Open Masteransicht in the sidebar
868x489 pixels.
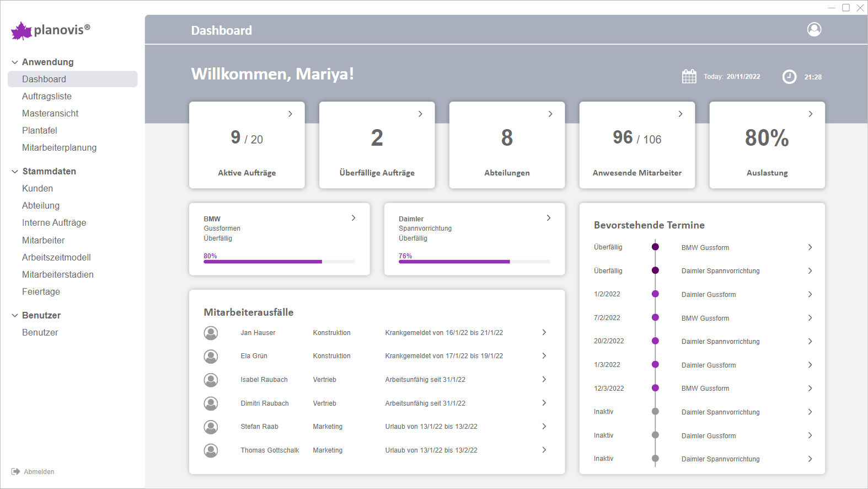pyautogui.click(x=50, y=113)
